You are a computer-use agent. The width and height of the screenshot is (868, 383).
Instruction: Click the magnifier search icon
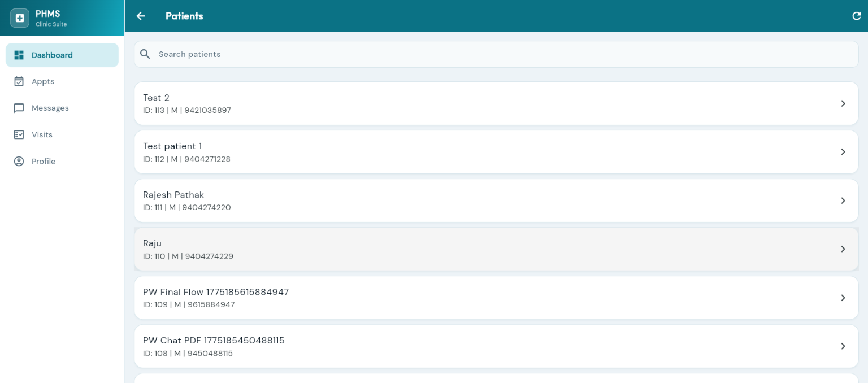point(145,54)
